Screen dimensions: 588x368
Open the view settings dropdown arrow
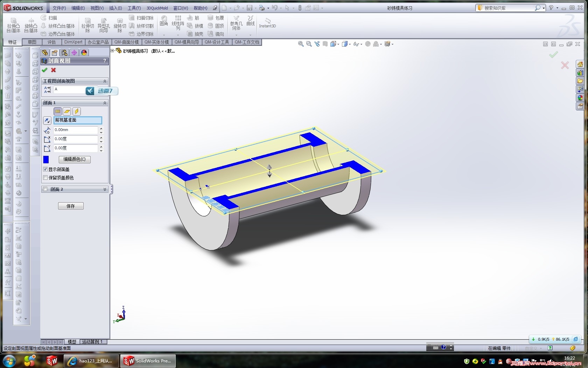pyautogui.click(x=392, y=44)
